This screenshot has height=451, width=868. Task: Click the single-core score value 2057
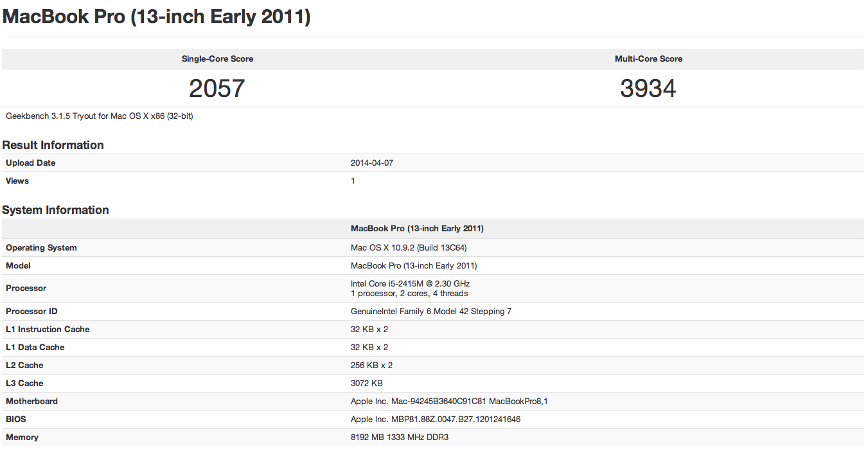[x=217, y=89]
